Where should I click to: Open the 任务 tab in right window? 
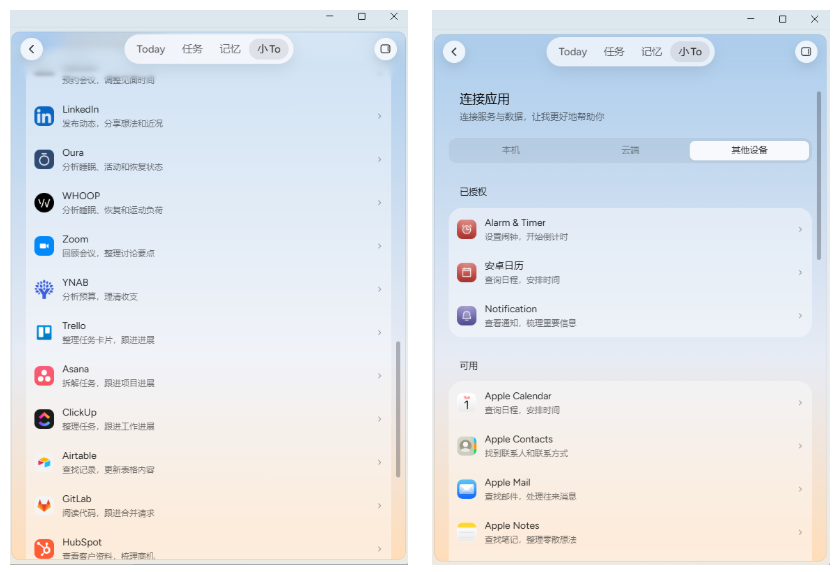click(614, 52)
